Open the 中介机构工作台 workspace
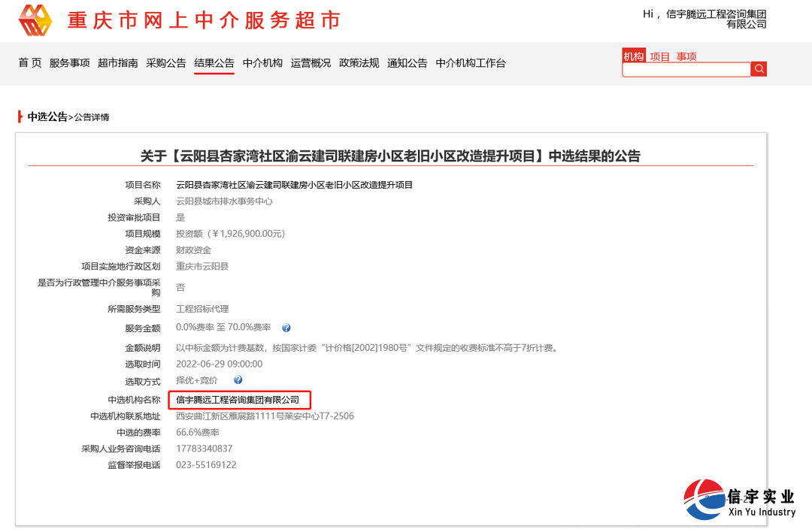812x532 pixels. click(x=470, y=63)
